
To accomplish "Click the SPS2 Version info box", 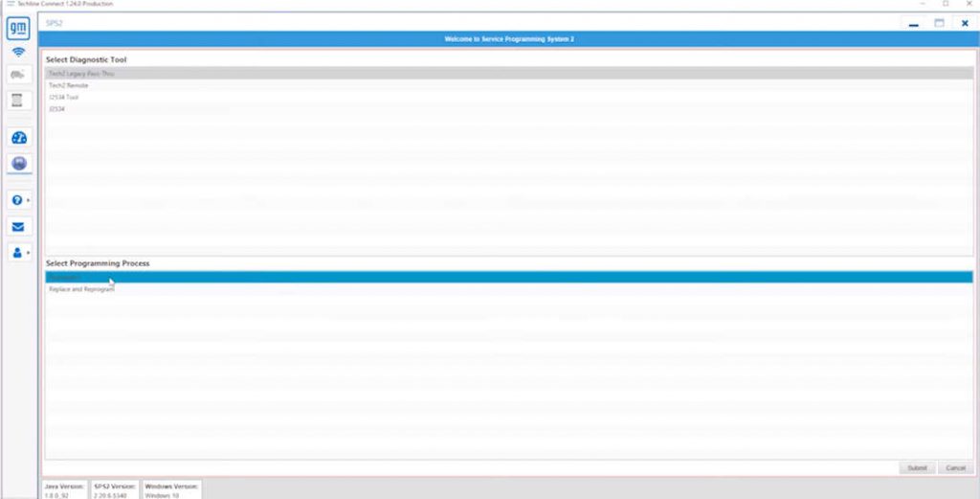I will [115, 490].
